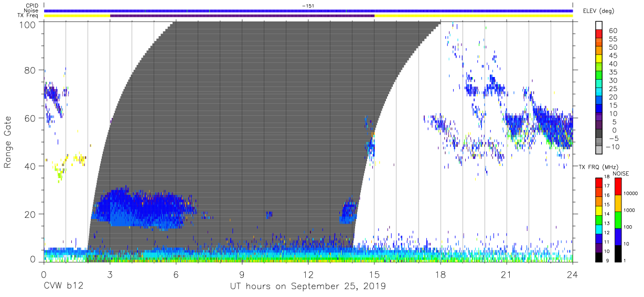Select the blue Noise bar at top
The height and width of the screenshot is (297, 644).
[308, 10]
